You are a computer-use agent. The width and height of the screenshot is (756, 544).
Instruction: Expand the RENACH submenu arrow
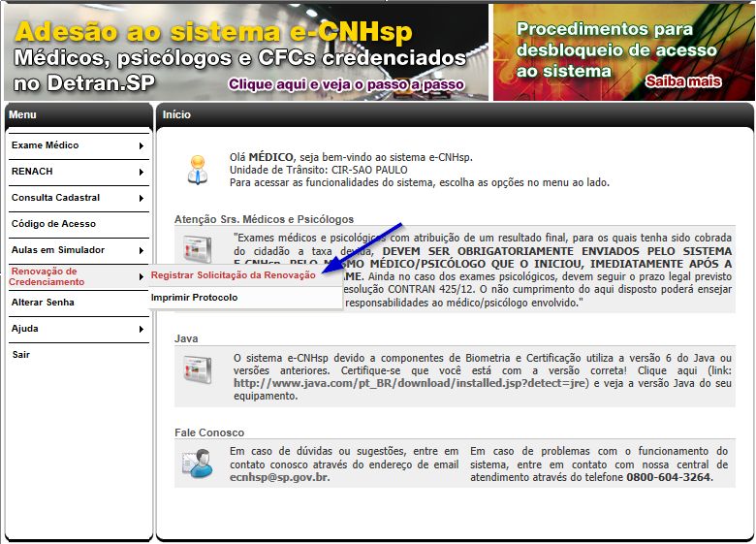(142, 172)
